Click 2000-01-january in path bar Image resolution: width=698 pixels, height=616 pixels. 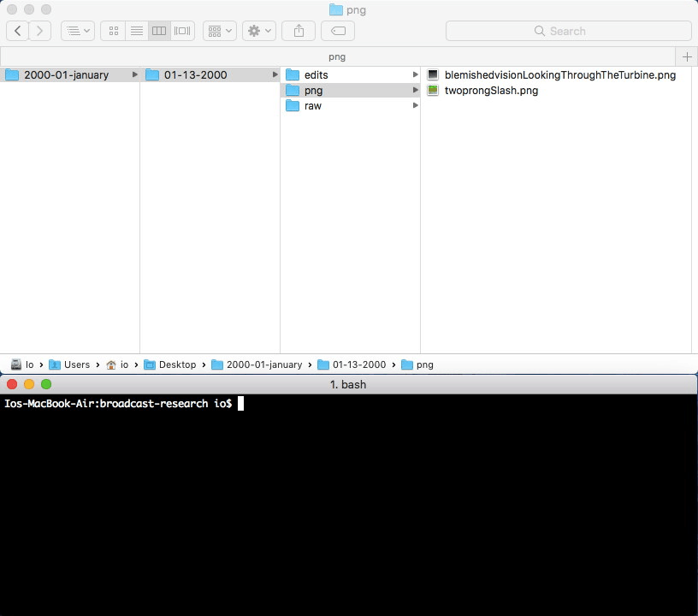pos(257,364)
